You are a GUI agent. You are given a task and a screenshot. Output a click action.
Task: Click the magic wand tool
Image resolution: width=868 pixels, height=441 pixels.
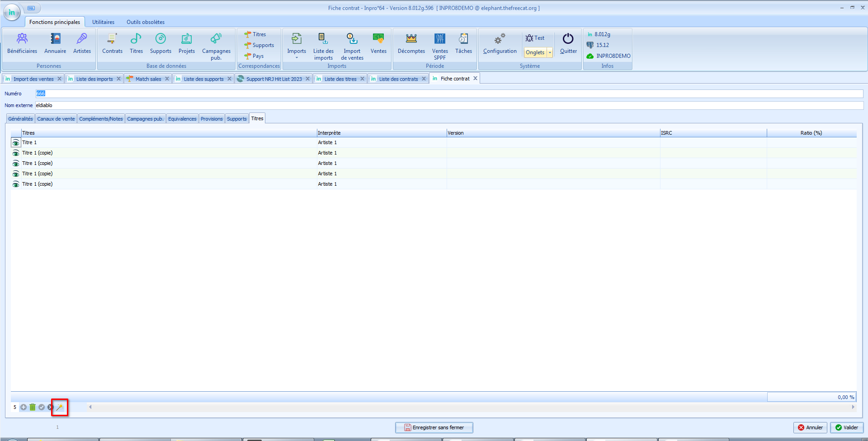click(x=60, y=407)
